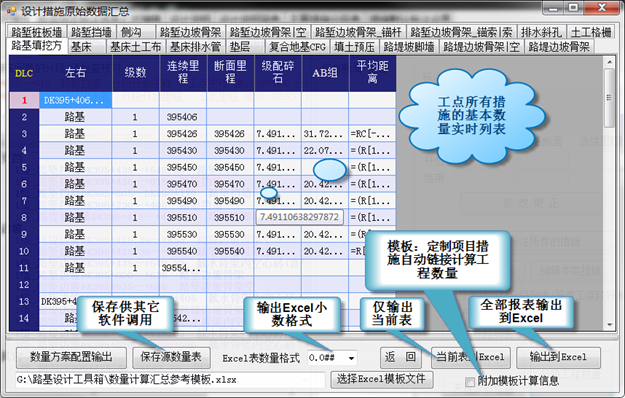
Task: Select row 1 header in DLC column
Action: (x=24, y=100)
